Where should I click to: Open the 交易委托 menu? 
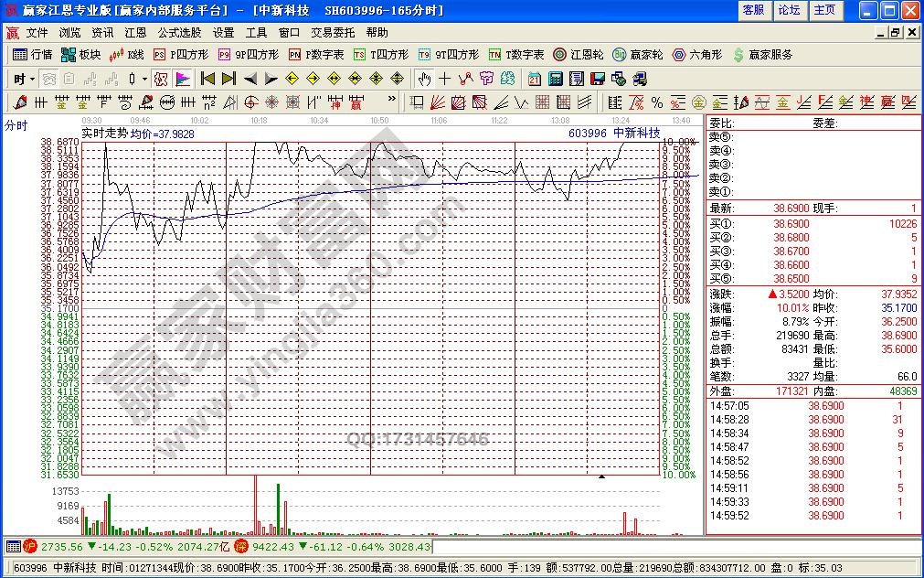[x=333, y=32]
